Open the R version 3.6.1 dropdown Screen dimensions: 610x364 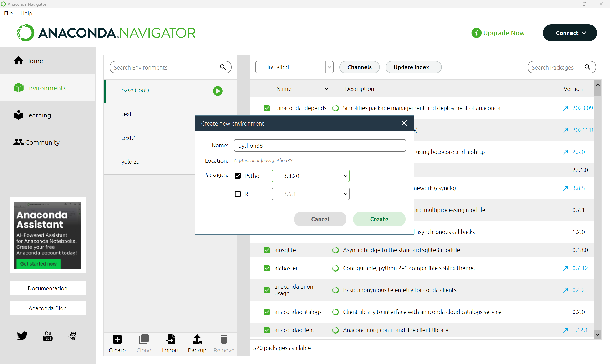pos(310,194)
